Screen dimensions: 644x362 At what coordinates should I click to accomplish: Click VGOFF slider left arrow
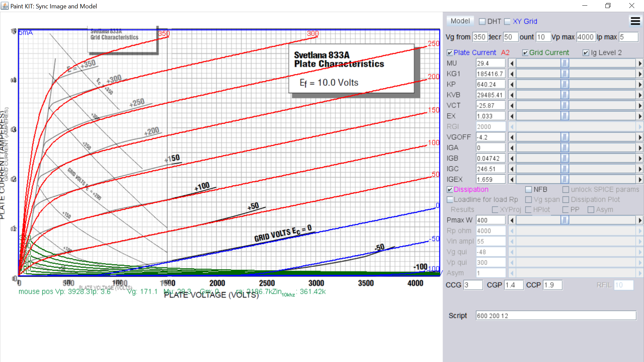tap(512, 137)
